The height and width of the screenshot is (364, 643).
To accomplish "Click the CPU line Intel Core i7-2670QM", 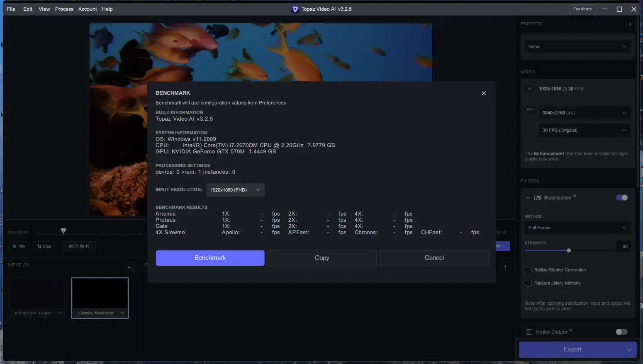I will (x=245, y=146).
